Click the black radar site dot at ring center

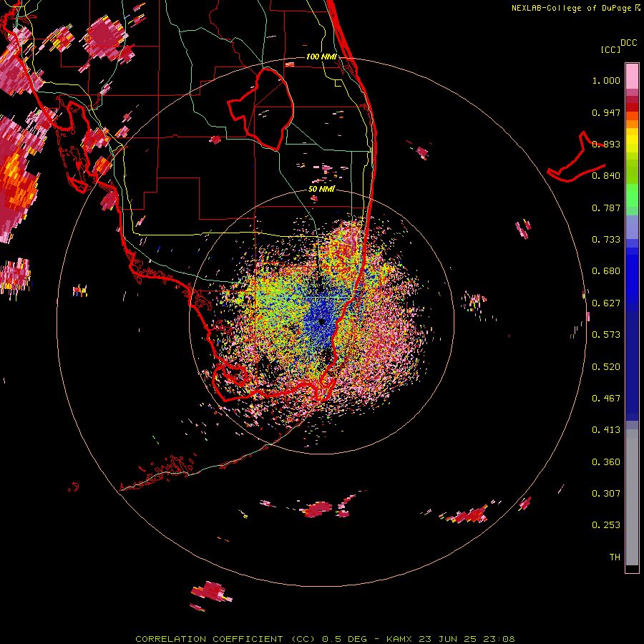321,321
